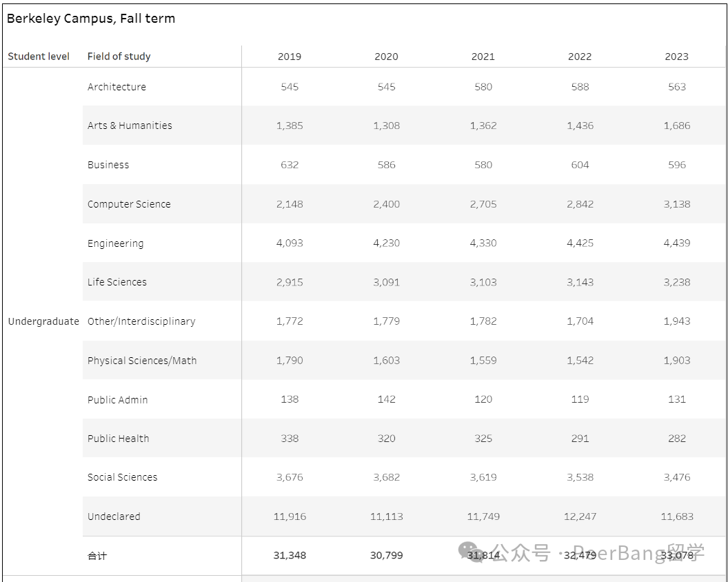Click the 2021 column header
728x582 pixels.
pyautogui.click(x=483, y=57)
